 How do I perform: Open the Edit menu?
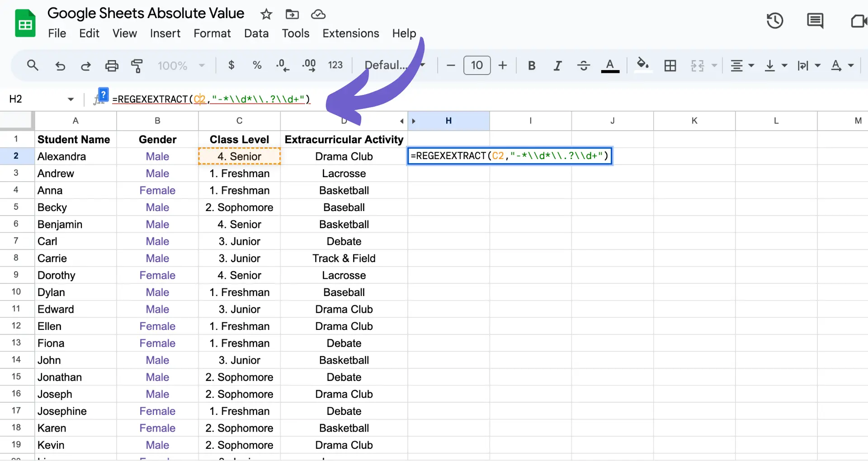pyautogui.click(x=89, y=33)
